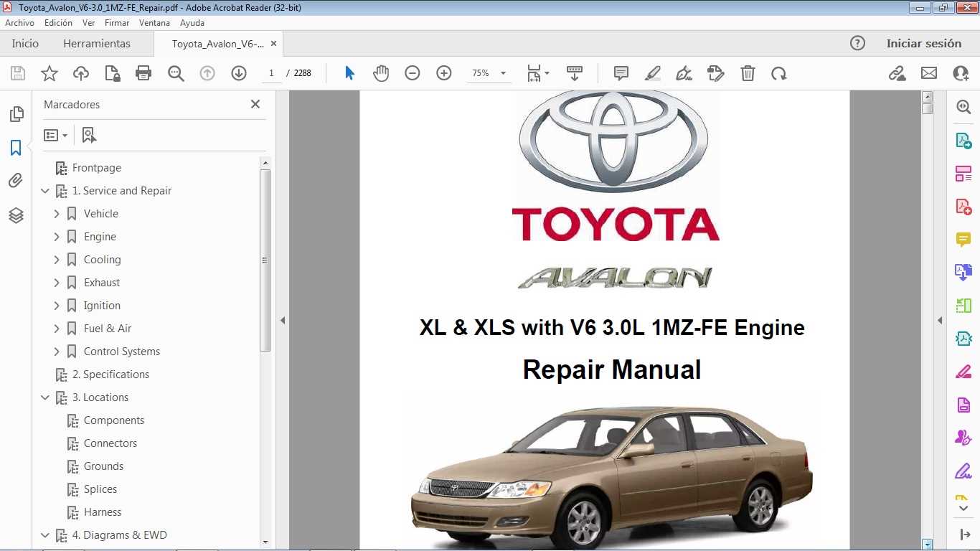The width and height of the screenshot is (980, 551).
Task: Click Iniciar sesión button
Action: (x=924, y=43)
